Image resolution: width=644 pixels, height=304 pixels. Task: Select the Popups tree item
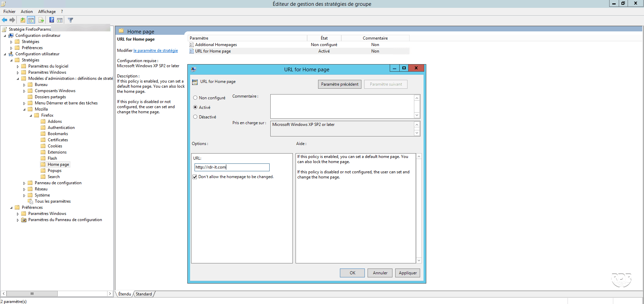point(55,171)
